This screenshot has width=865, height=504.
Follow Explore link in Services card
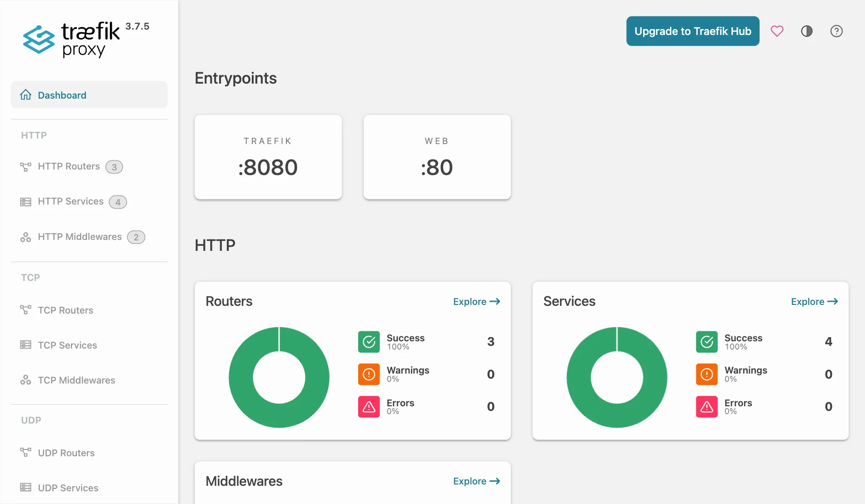coord(814,301)
